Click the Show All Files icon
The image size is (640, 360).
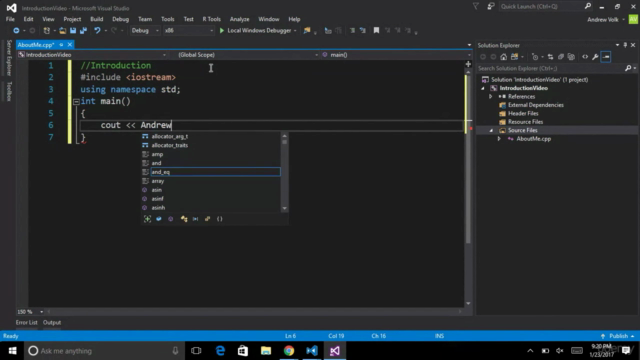point(571,57)
